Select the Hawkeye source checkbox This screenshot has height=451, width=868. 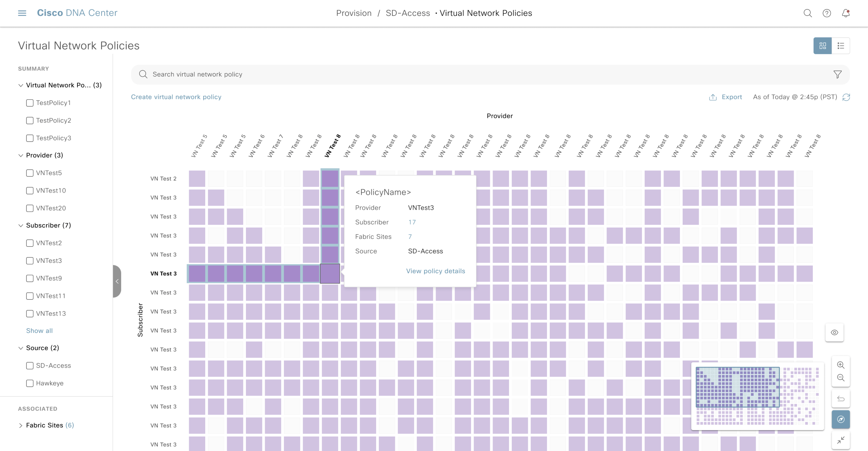click(30, 383)
